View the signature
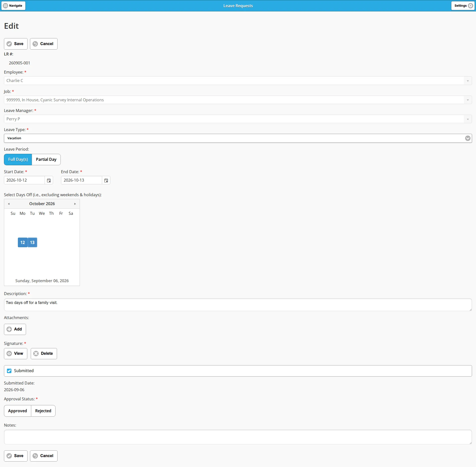 pyautogui.click(x=16, y=354)
